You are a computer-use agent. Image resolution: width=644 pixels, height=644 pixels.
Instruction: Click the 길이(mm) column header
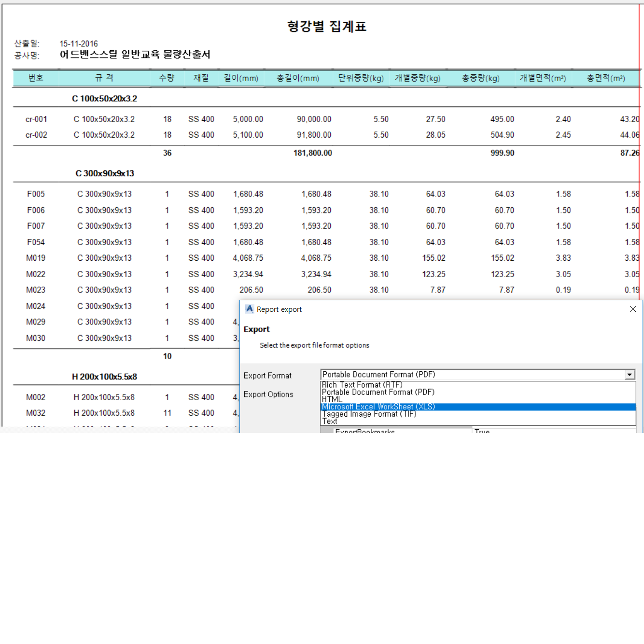[x=241, y=78]
